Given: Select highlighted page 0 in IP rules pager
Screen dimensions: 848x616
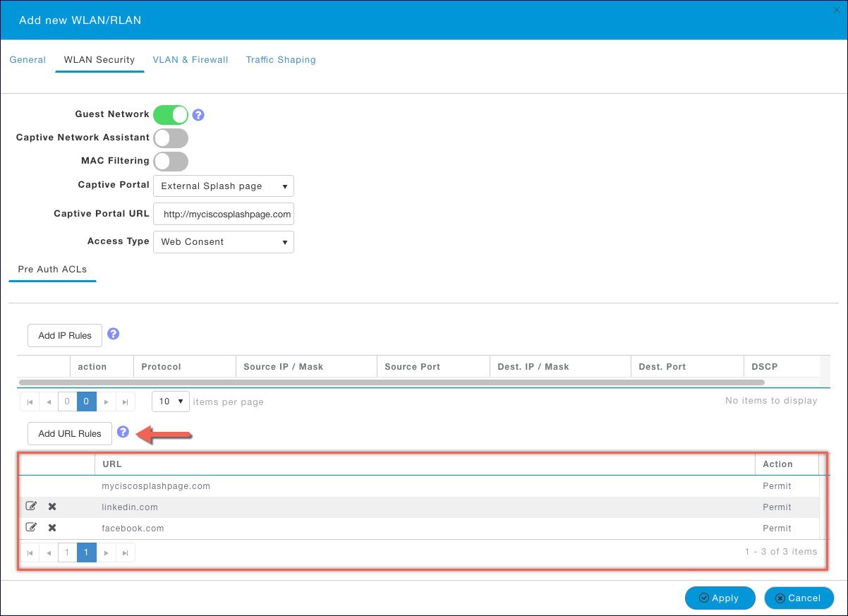Looking at the screenshot, I should tap(86, 401).
